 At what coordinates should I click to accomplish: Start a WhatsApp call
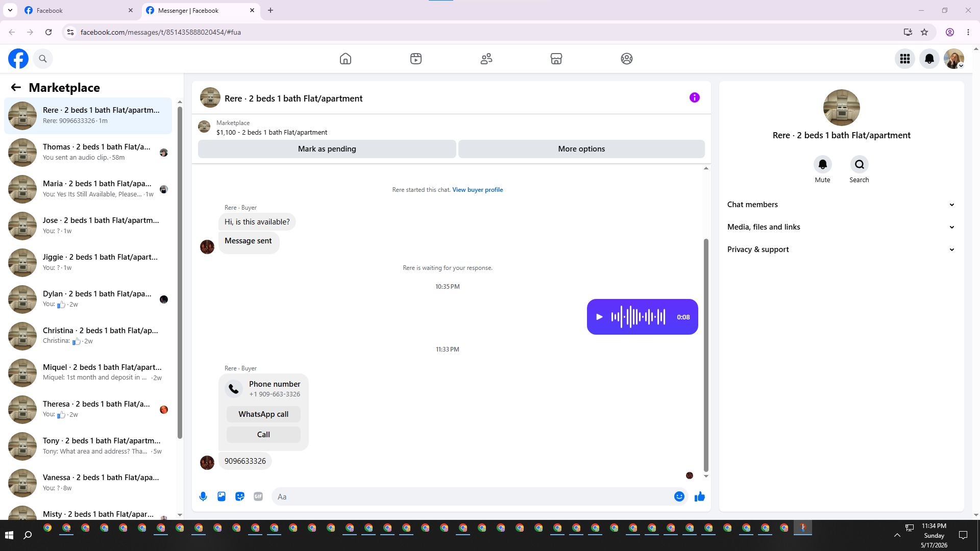pyautogui.click(x=263, y=414)
